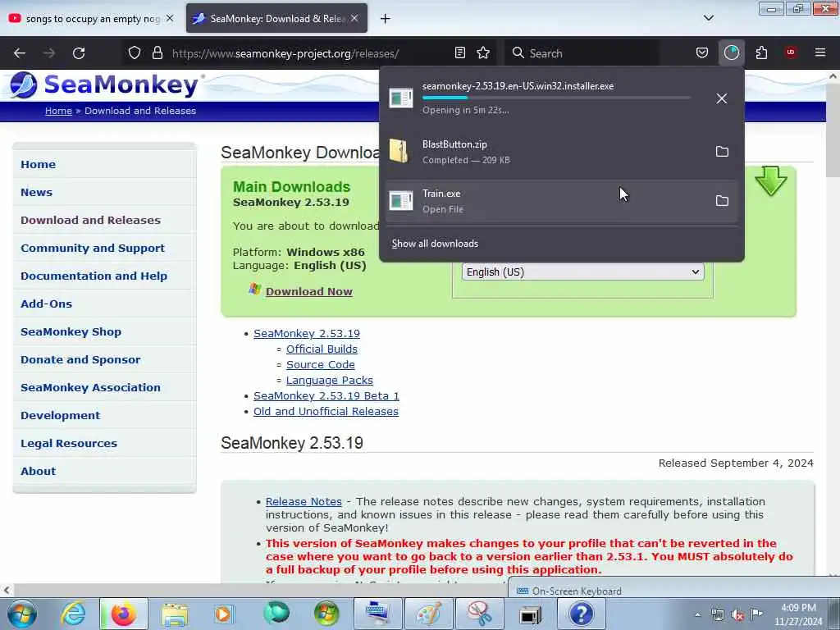Click Show all downloads

435,244
